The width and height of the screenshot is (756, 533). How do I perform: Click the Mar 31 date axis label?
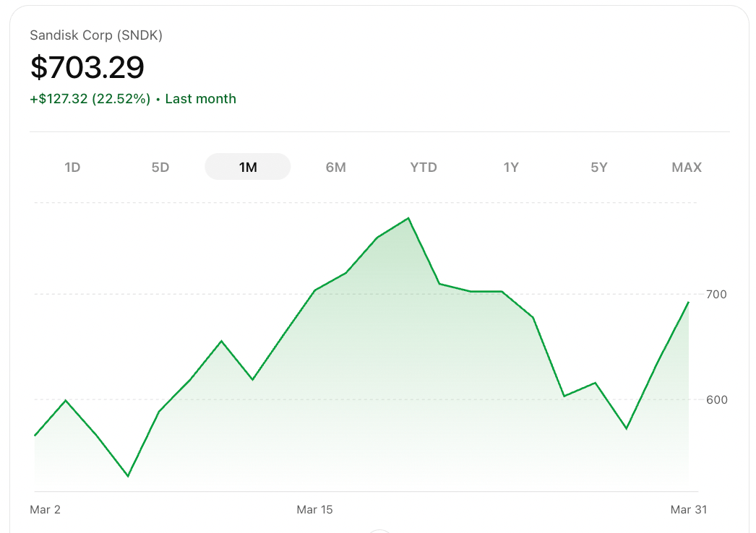tap(688, 510)
